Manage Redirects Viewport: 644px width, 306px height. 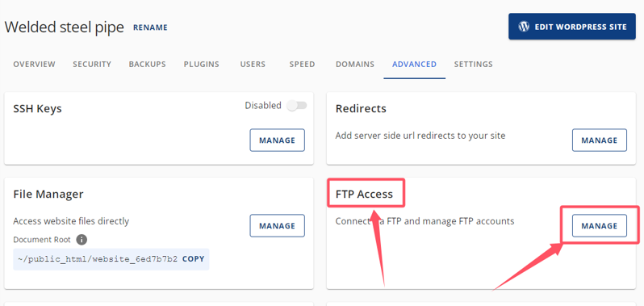pos(600,140)
